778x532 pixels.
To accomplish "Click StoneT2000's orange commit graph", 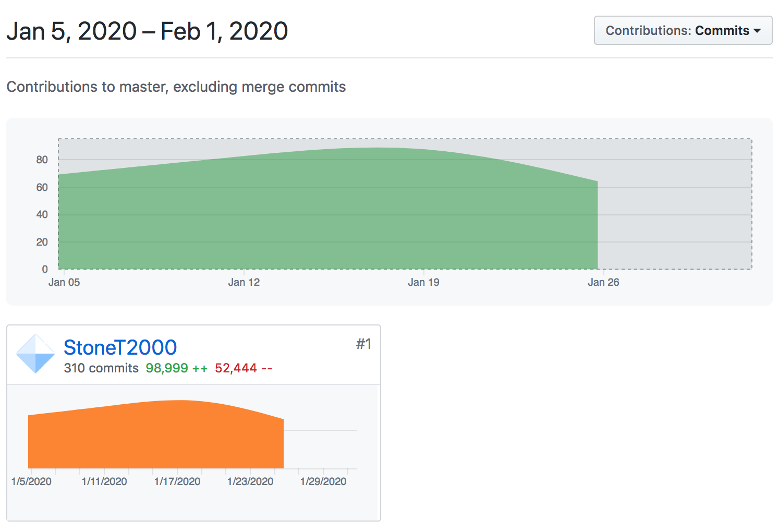I will (x=156, y=434).
